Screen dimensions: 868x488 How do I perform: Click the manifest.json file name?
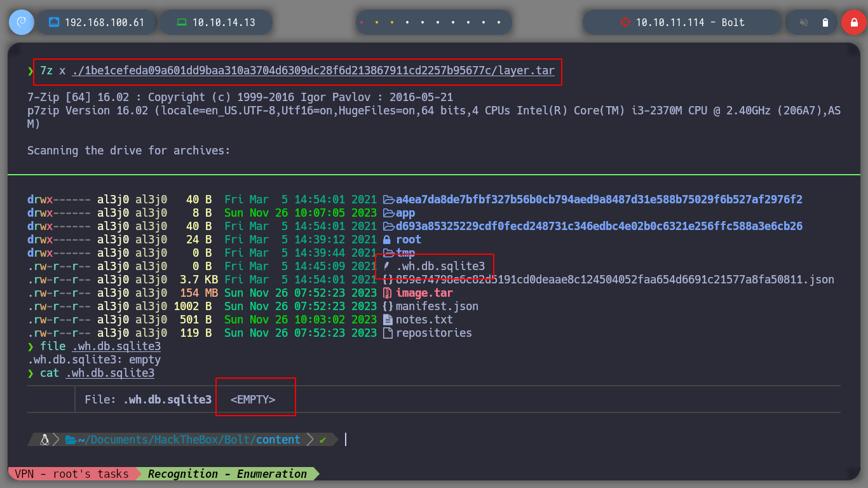[x=437, y=306]
